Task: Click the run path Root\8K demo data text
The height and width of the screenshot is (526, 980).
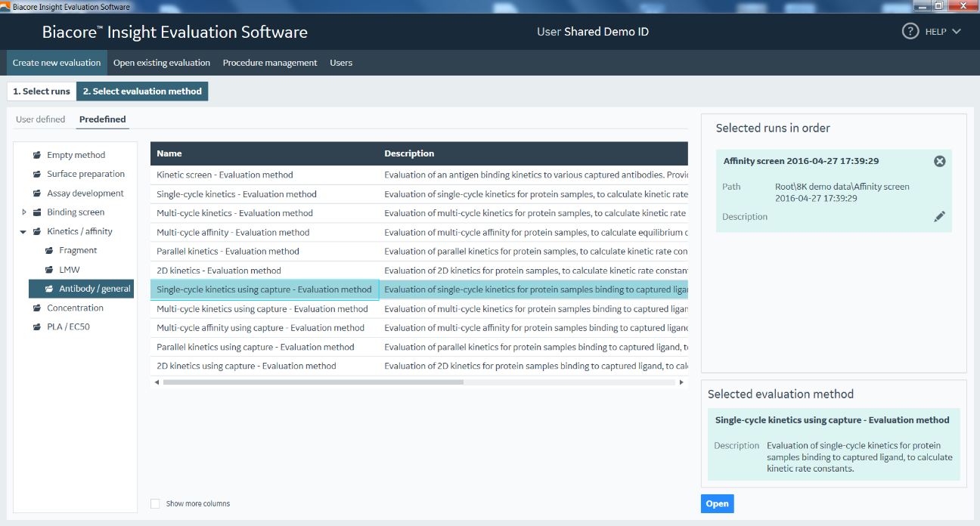Action: 842,192
